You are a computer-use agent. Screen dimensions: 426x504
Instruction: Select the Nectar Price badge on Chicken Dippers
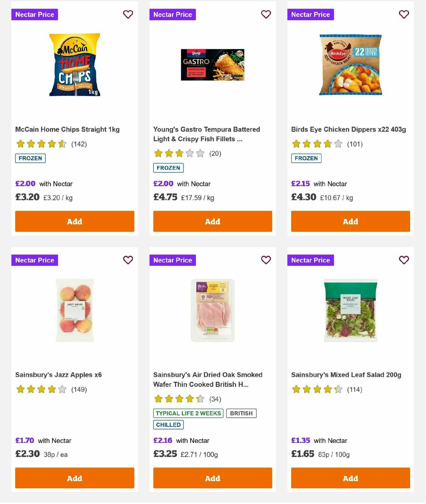tap(310, 15)
